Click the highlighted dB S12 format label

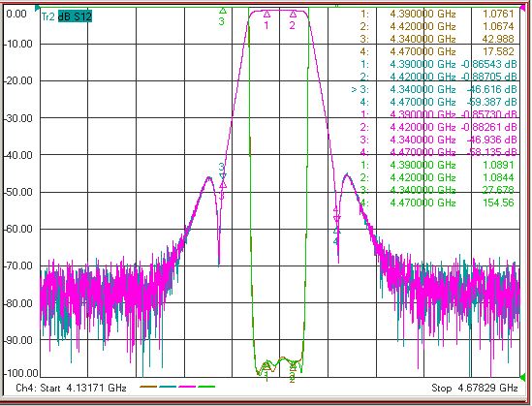pyautogui.click(x=75, y=16)
